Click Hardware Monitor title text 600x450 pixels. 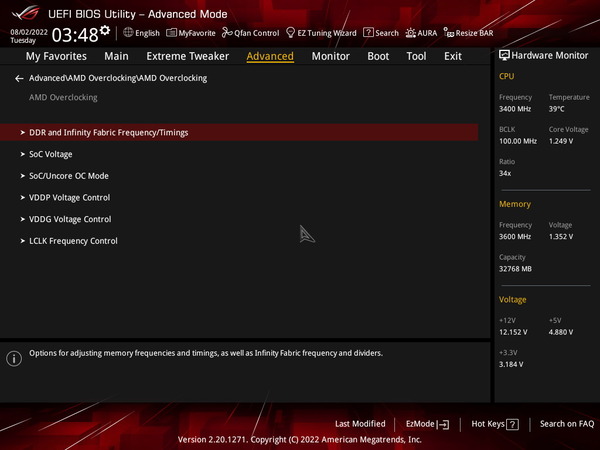tap(550, 55)
